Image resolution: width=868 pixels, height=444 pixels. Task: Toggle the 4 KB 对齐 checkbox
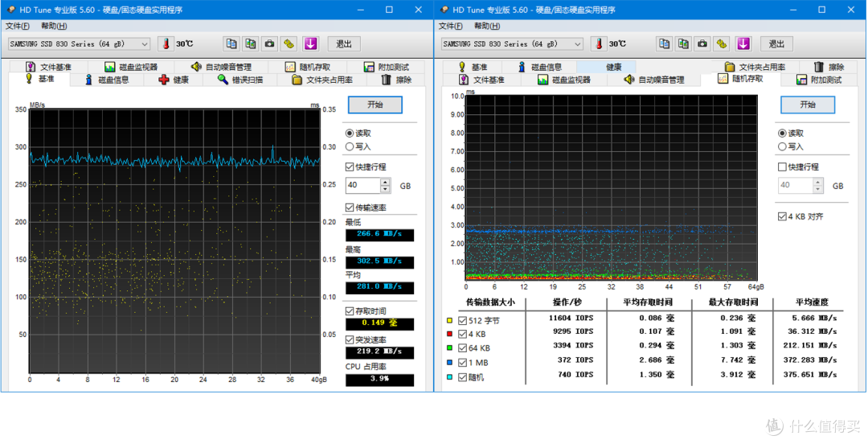pos(782,216)
